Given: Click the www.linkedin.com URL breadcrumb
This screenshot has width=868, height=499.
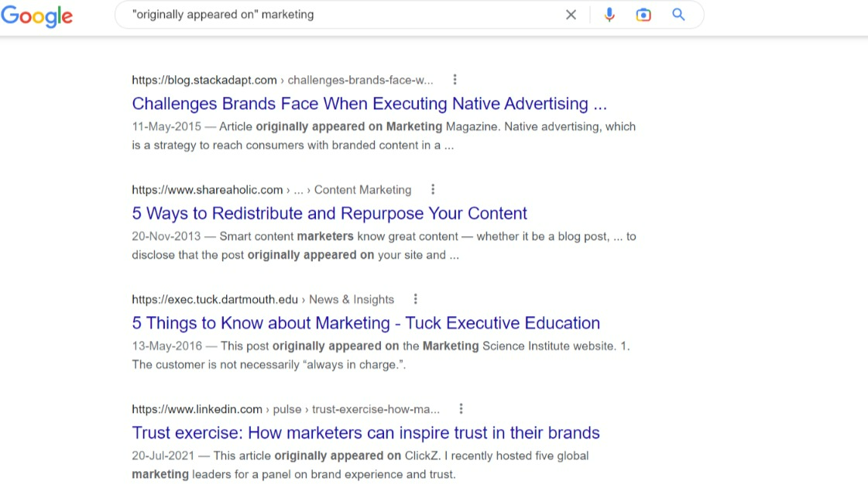Looking at the screenshot, I should coord(197,409).
